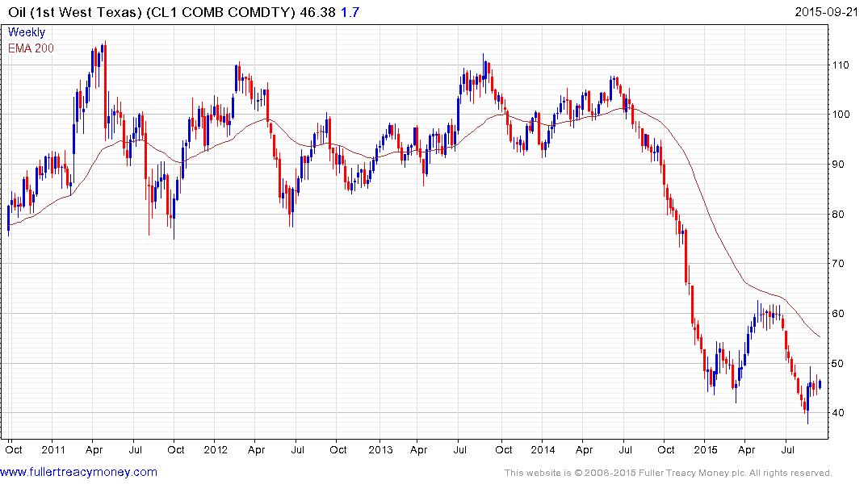Click the 'EMA 200' legend label
Screen dimensions: 868x484
[31, 48]
